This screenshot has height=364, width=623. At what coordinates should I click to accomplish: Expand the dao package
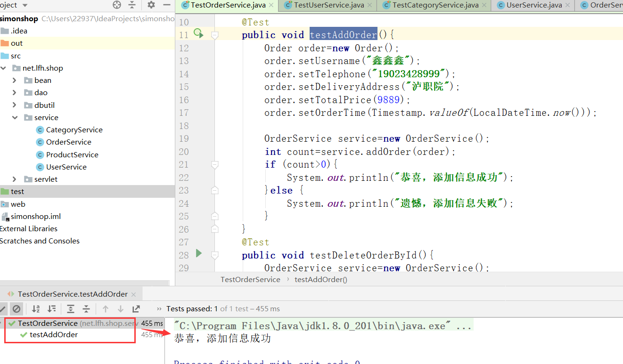(15, 93)
